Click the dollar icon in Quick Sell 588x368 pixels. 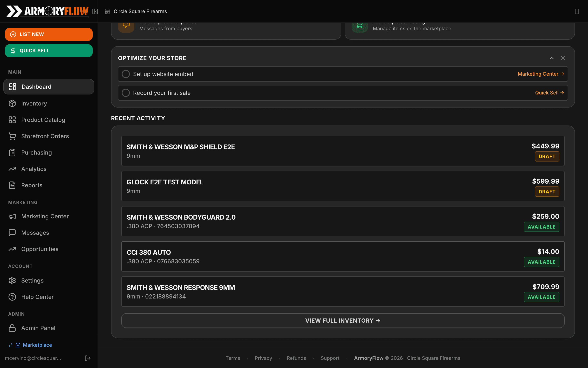(x=13, y=51)
